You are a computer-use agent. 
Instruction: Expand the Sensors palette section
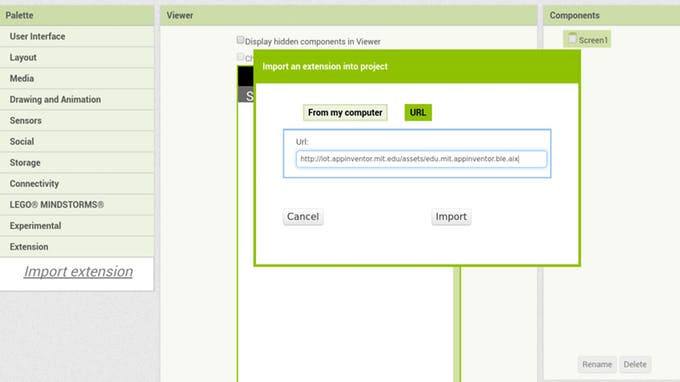(77, 121)
